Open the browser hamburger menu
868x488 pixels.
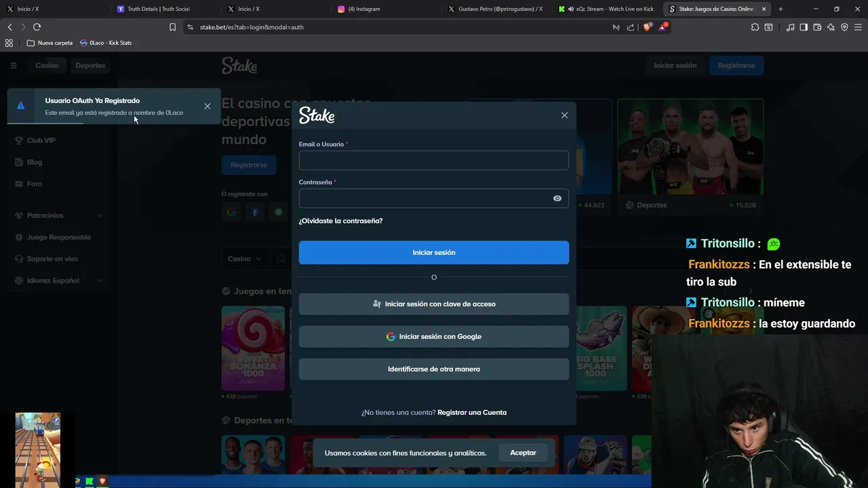858,27
